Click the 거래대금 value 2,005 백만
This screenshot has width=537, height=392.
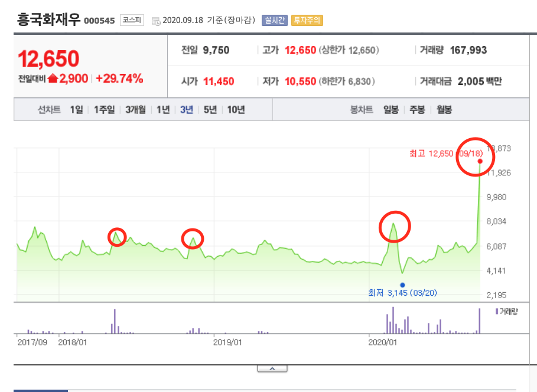pos(480,81)
